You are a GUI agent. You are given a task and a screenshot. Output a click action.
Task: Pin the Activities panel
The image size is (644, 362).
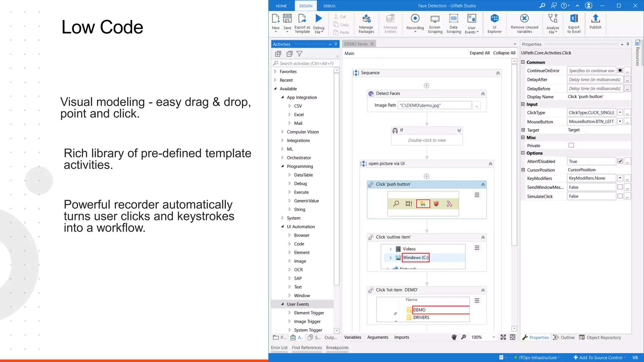click(336, 44)
